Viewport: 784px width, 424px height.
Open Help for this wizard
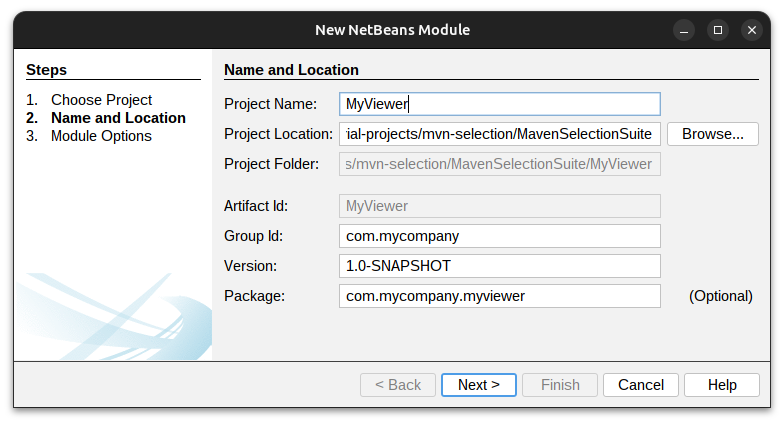click(x=722, y=385)
